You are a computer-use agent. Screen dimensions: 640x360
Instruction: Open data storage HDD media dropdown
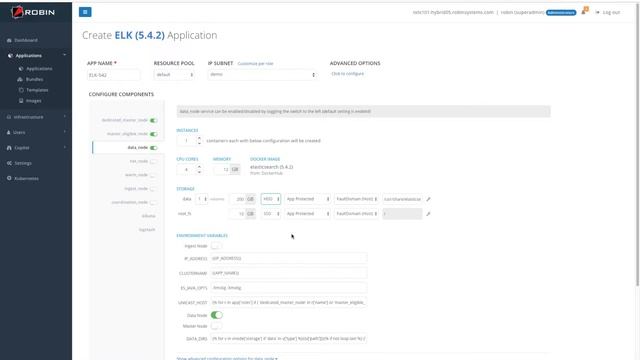click(x=271, y=199)
